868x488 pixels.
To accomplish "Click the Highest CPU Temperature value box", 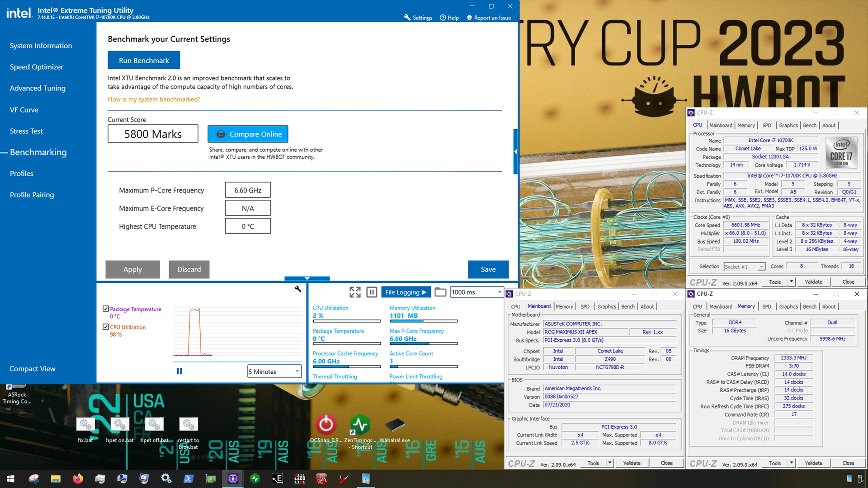I will coord(248,226).
